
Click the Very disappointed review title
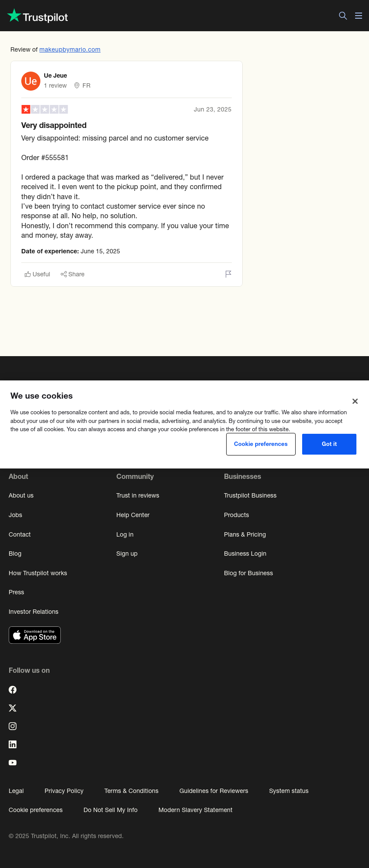pyautogui.click(x=54, y=125)
